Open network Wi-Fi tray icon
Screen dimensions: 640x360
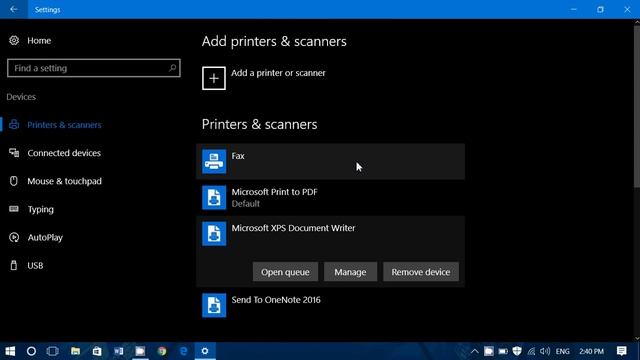(x=531, y=351)
